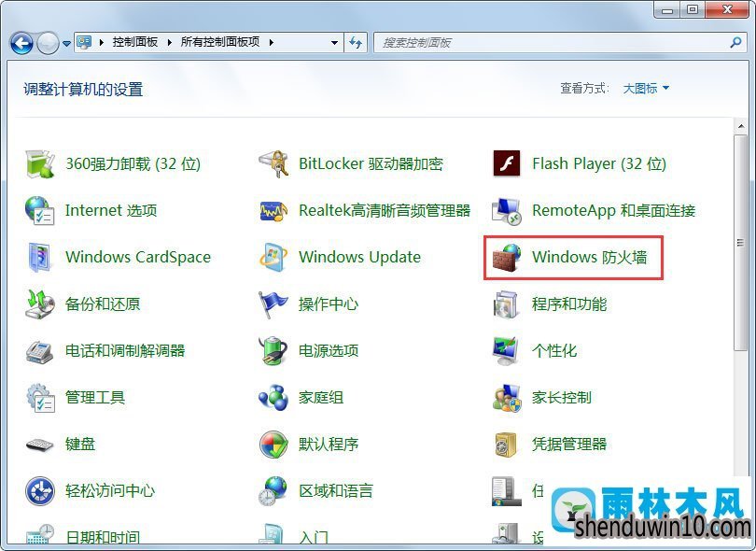Open the 360强力卸载 (32 位) link
This screenshot has height=551, width=756.
point(133,164)
